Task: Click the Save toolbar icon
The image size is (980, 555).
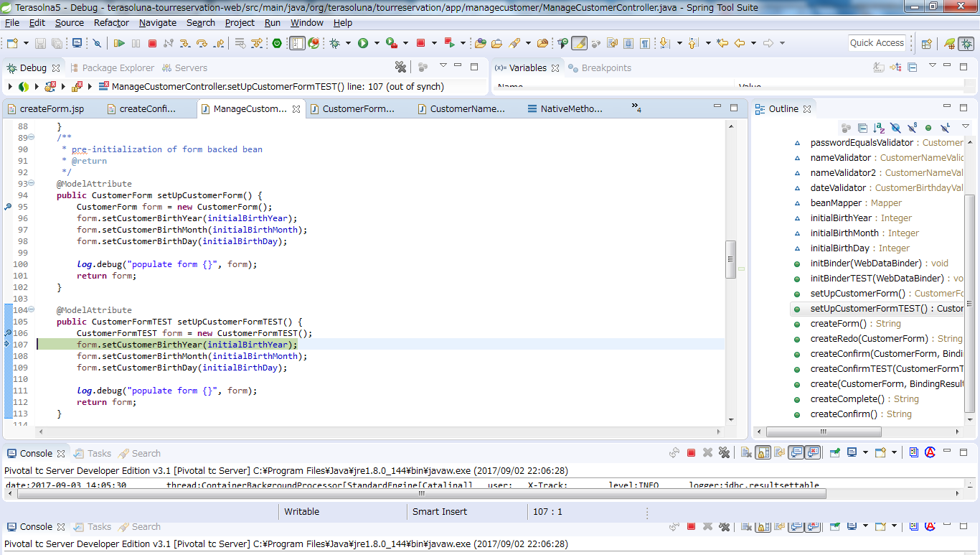Action: [40, 43]
